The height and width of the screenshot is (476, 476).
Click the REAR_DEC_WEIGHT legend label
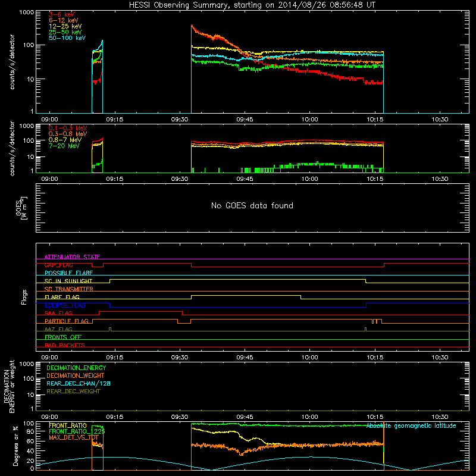pos(73,392)
